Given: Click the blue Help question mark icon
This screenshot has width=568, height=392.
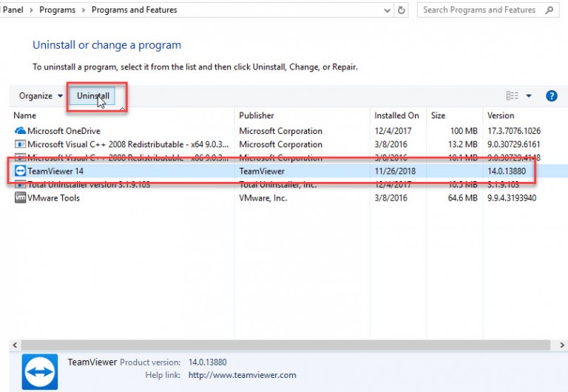Looking at the screenshot, I should point(551,96).
